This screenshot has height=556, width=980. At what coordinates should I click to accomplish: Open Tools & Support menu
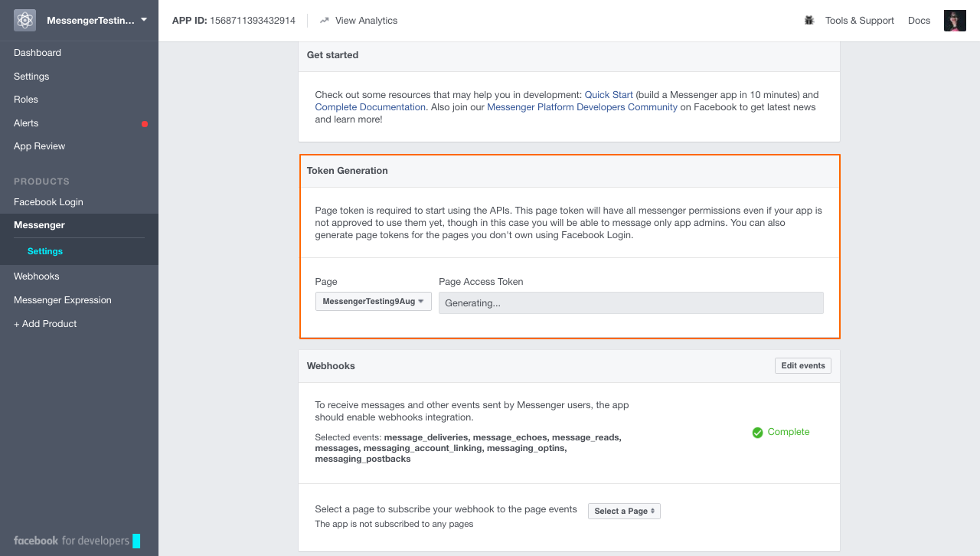859,21
